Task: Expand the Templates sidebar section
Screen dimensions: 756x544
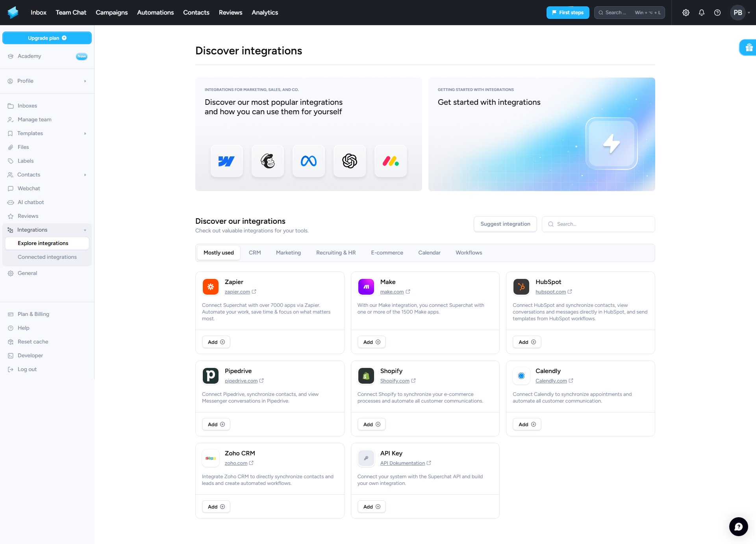Action: [47, 133]
